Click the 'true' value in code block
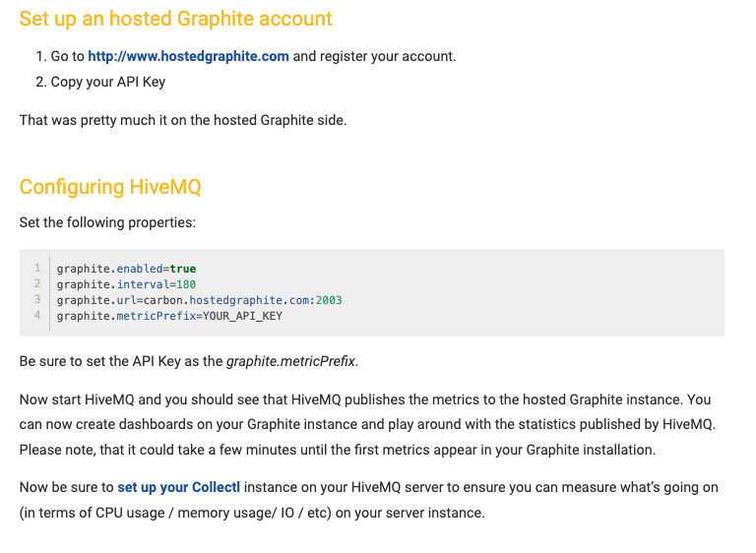The image size is (756, 553). point(183,269)
